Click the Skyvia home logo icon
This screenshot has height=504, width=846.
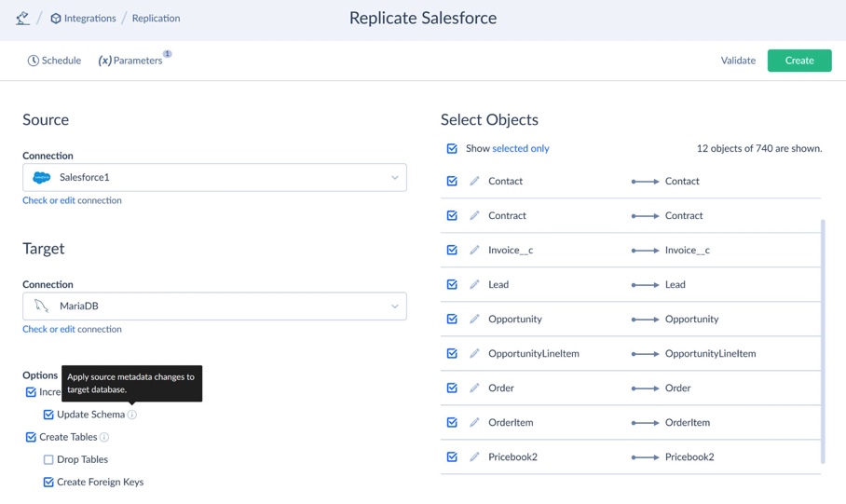22,19
